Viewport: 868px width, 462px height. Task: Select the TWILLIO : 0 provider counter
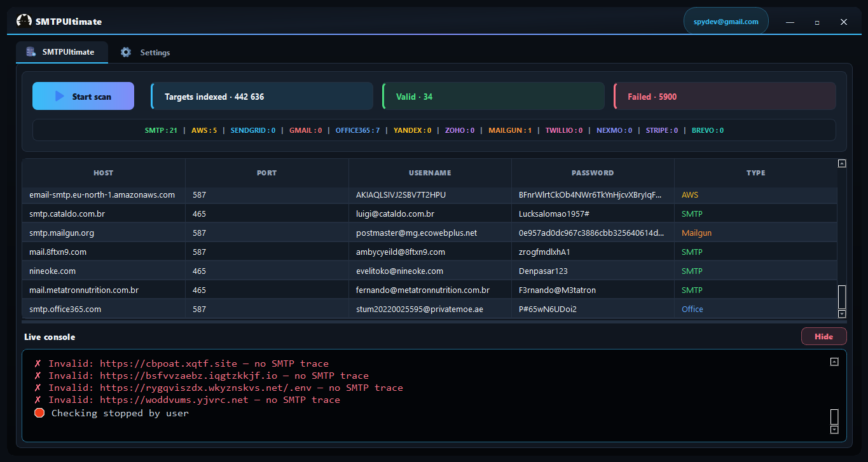pos(565,130)
